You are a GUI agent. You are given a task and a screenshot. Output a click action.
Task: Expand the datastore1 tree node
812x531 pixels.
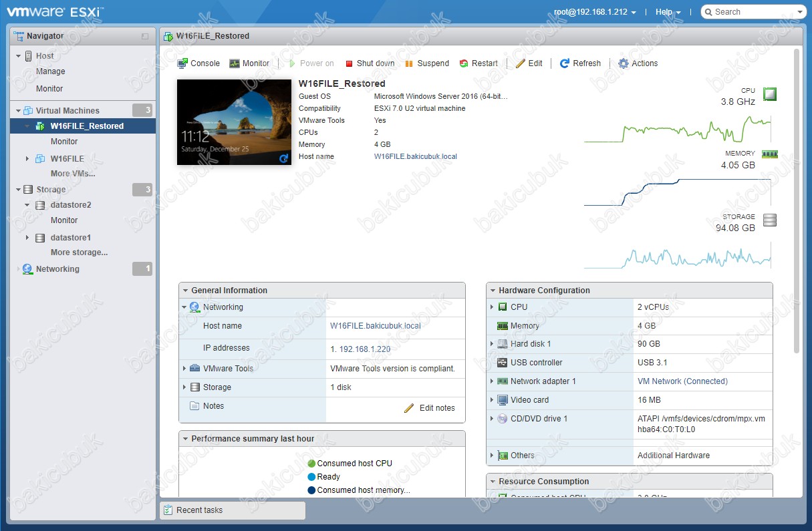click(x=27, y=238)
